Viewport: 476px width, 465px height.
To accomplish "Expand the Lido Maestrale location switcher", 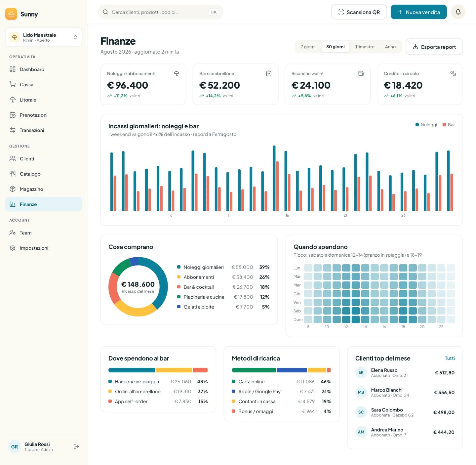I will [x=44, y=37].
